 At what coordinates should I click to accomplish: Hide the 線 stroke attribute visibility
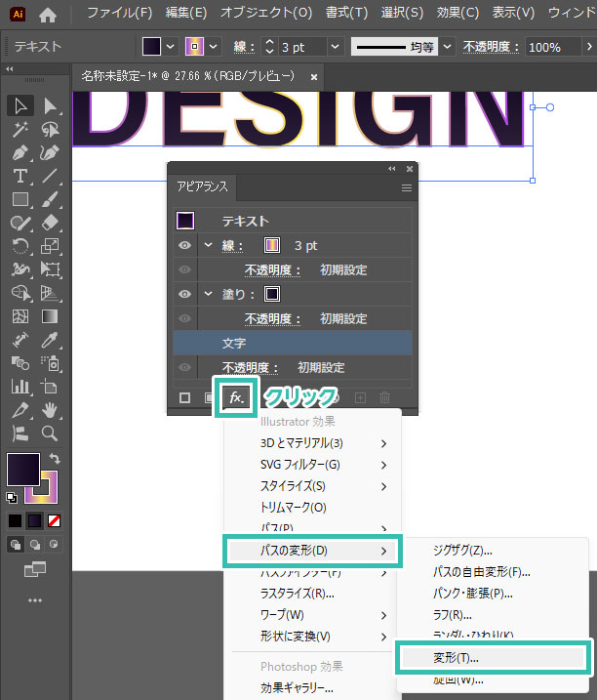tap(184, 246)
